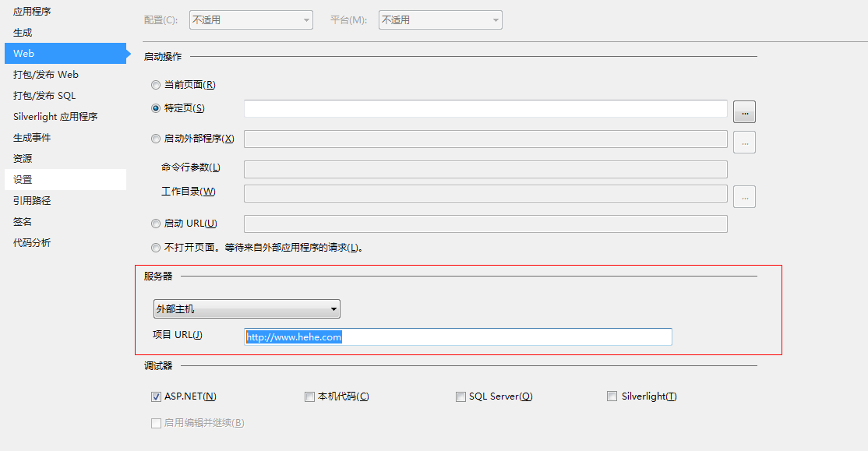Toggle the ASP.NET debugger checkbox

(x=156, y=396)
